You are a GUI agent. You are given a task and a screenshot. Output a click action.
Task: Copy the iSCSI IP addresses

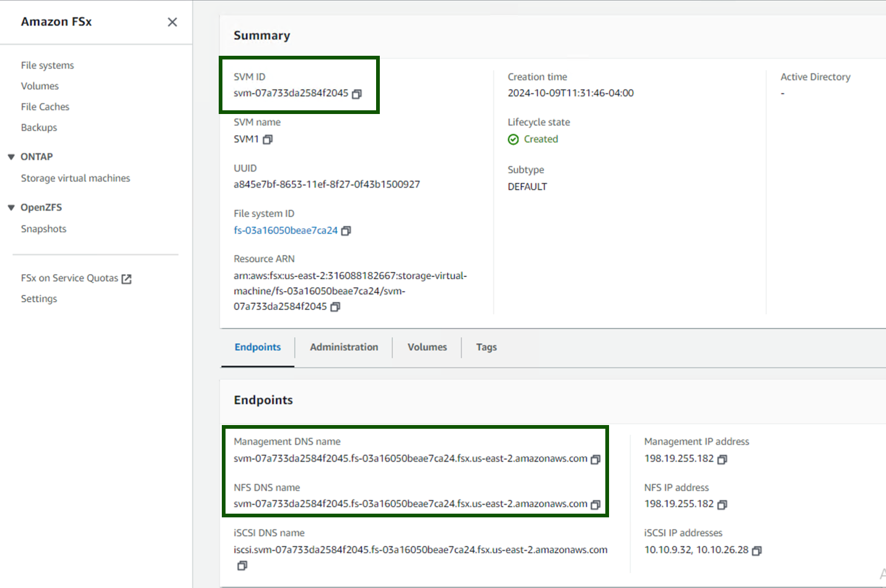click(757, 550)
